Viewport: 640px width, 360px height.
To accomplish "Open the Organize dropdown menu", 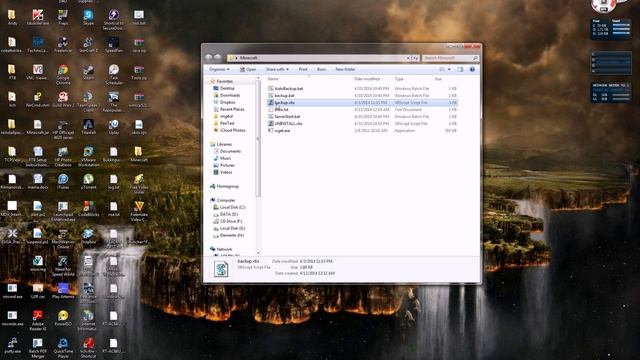I will pos(219,69).
